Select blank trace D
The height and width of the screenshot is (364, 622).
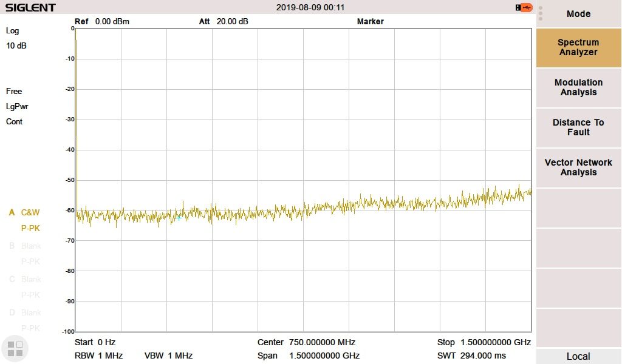(x=26, y=313)
